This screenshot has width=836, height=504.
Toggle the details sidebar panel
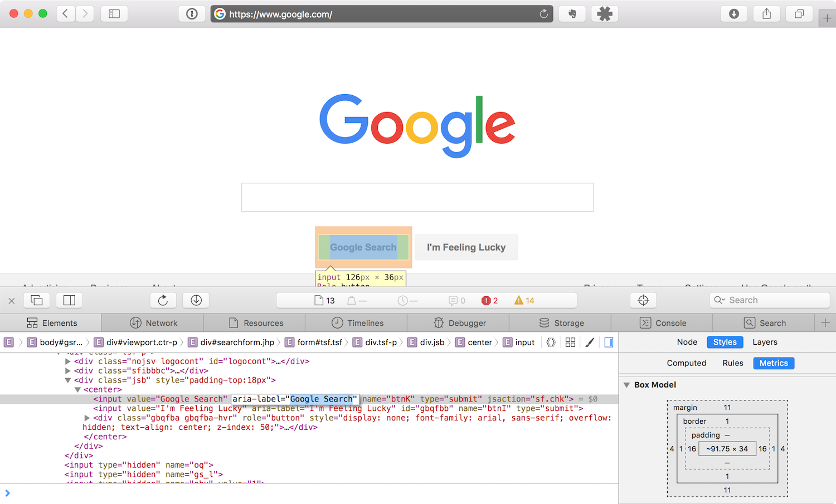point(608,342)
